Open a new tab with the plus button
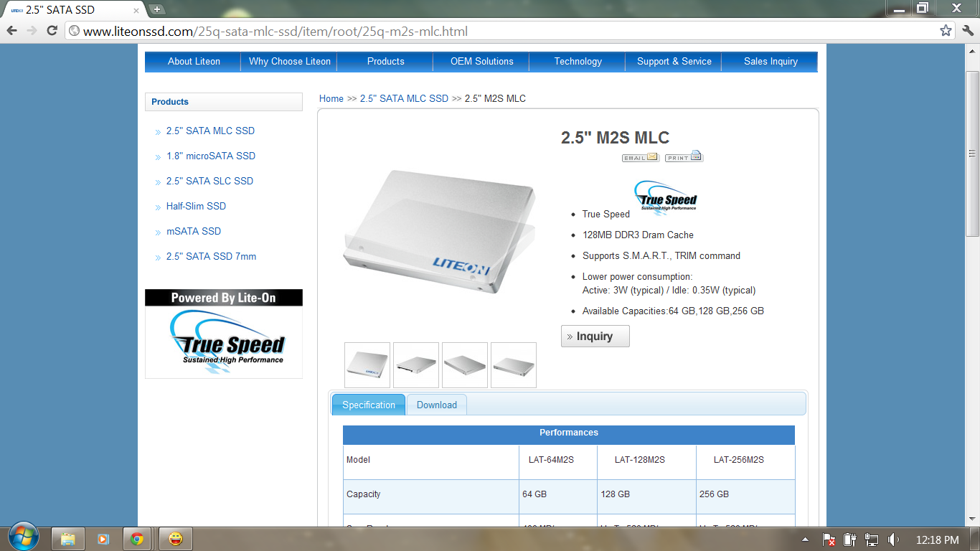980x551 pixels. 157,9
